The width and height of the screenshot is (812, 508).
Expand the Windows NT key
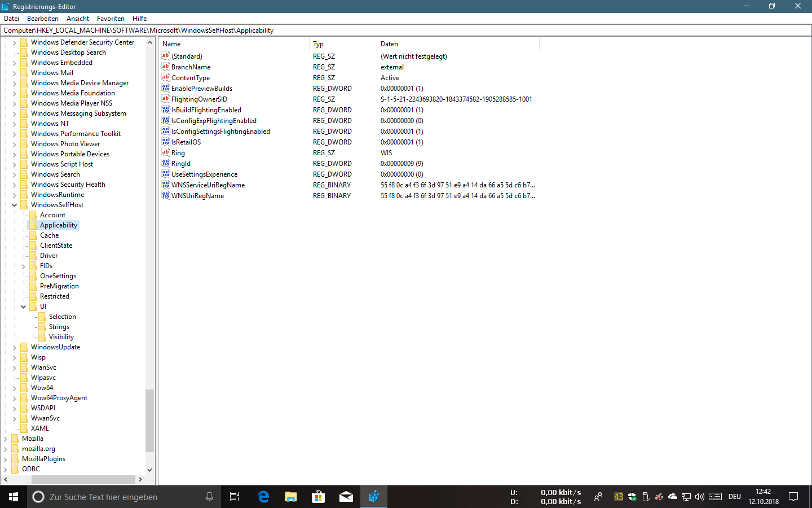tap(14, 124)
